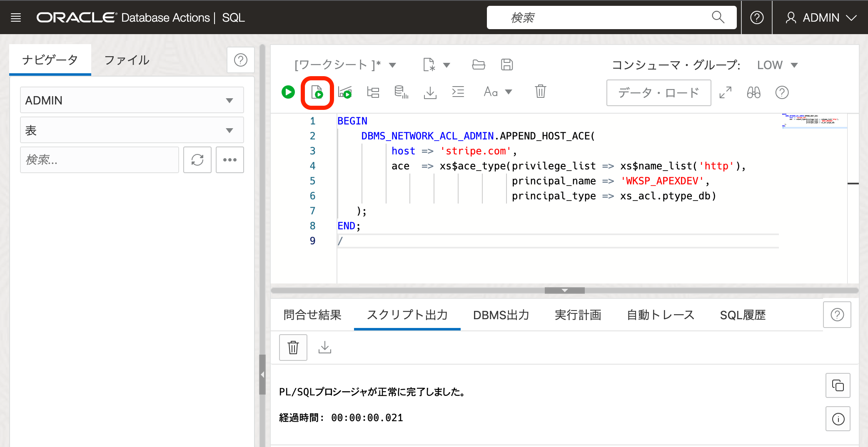Select the ナビゲータ tab

tap(50, 60)
